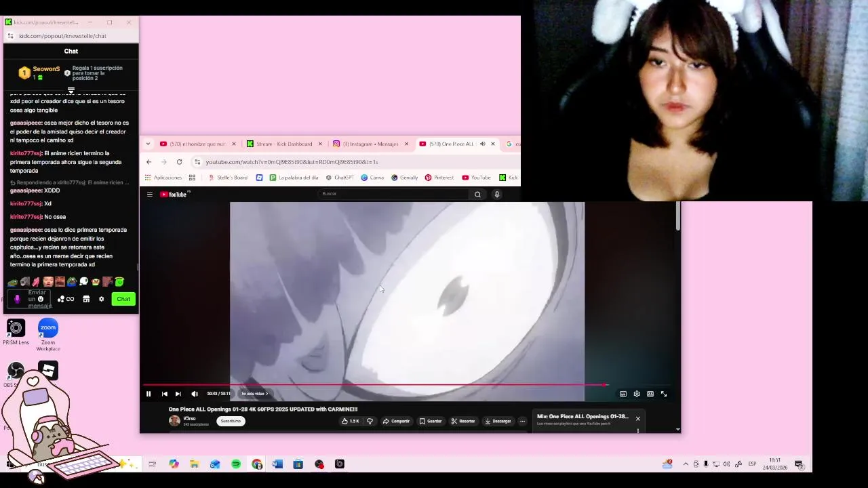
Task: Open Word from the taskbar
Action: pyautogui.click(x=277, y=464)
